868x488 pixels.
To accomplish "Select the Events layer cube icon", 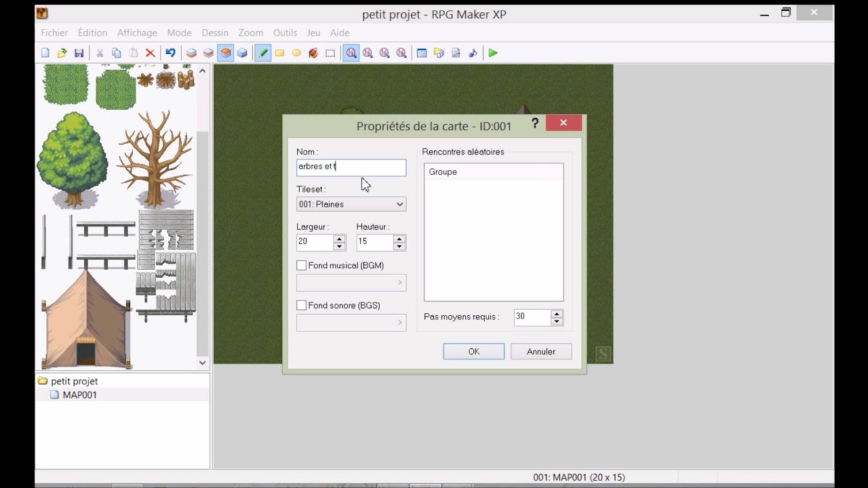I will tap(242, 53).
